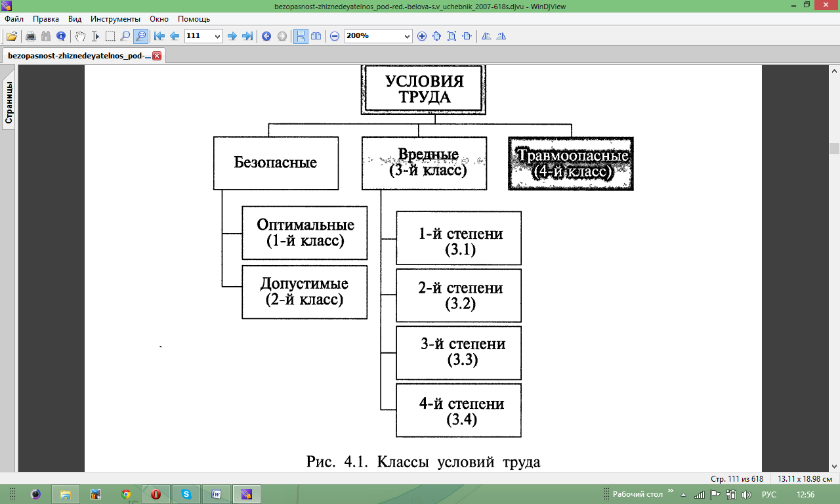Go to the first page
Viewport: 840px width, 504px height.
(x=159, y=36)
